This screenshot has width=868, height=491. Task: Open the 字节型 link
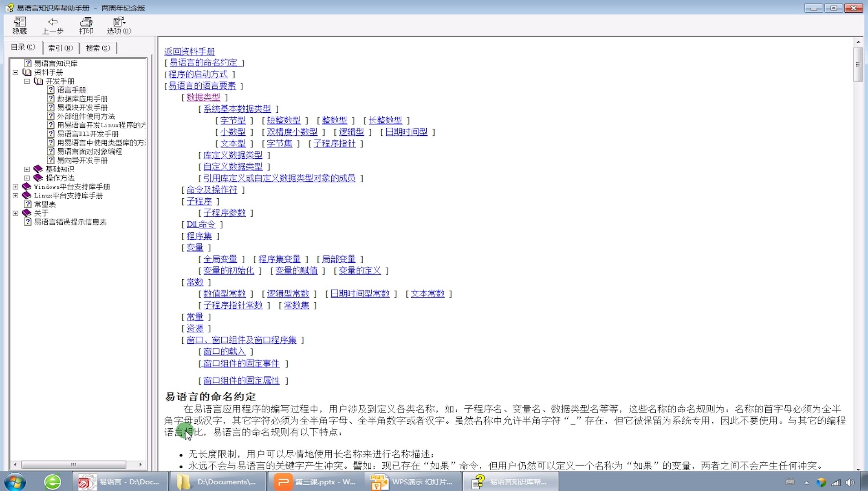point(233,120)
